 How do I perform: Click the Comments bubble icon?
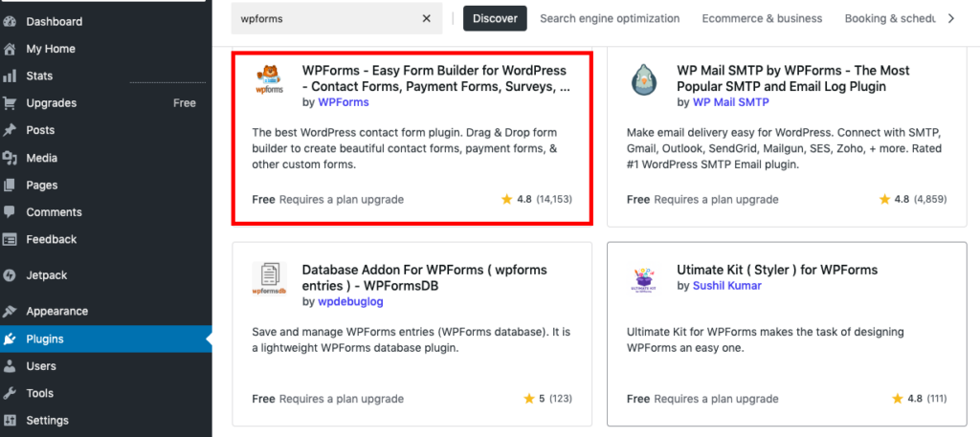pos(10,212)
